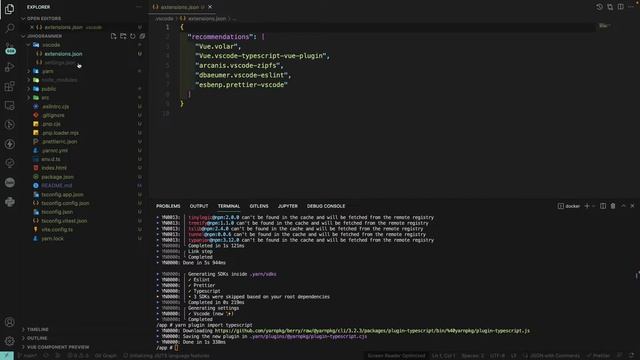
Task: Open README.md file
Action: click(x=56, y=186)
